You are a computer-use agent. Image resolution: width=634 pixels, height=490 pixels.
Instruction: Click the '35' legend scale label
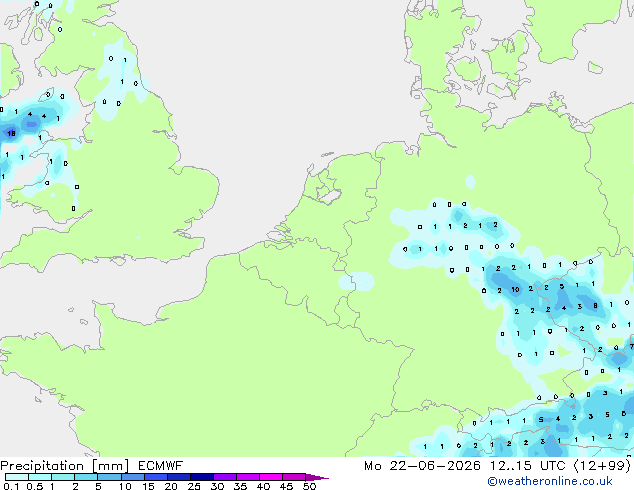(x=240, y=486)
